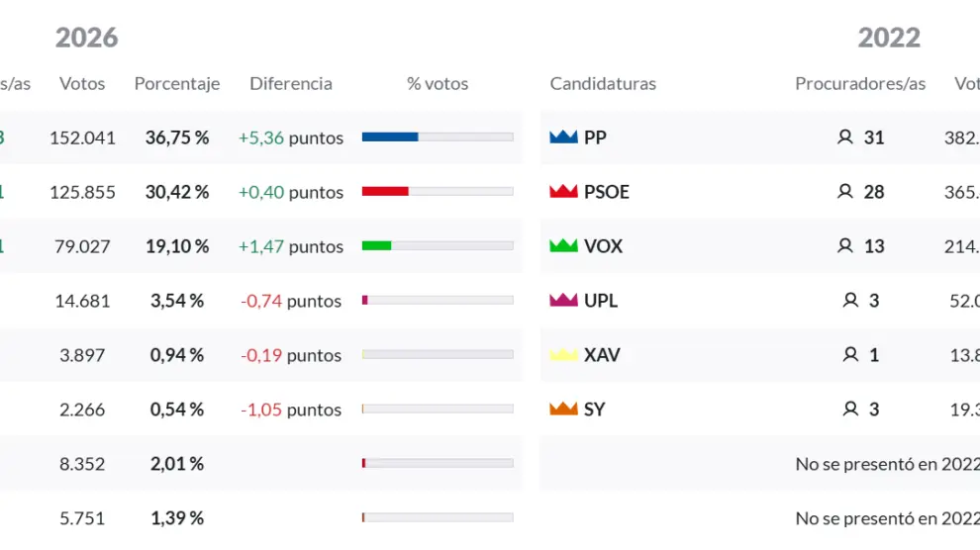The image size is (980, 550).
Task: Click the Candidaturas column header
Action: pyautogui.click(x=603, y=84)
